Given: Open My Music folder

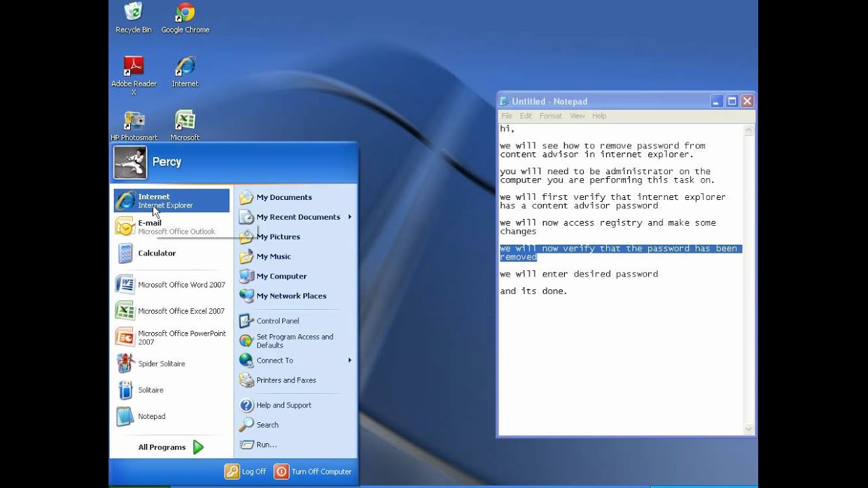Looking at the screenshot, I should (x=296, y=256).
